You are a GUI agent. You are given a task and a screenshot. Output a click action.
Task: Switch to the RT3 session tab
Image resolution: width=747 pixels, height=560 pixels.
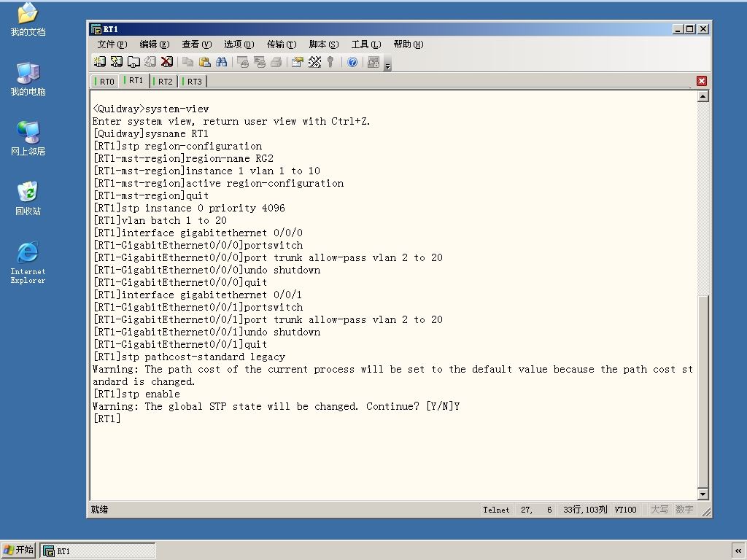pyautogui.click(x=193, y=82)
